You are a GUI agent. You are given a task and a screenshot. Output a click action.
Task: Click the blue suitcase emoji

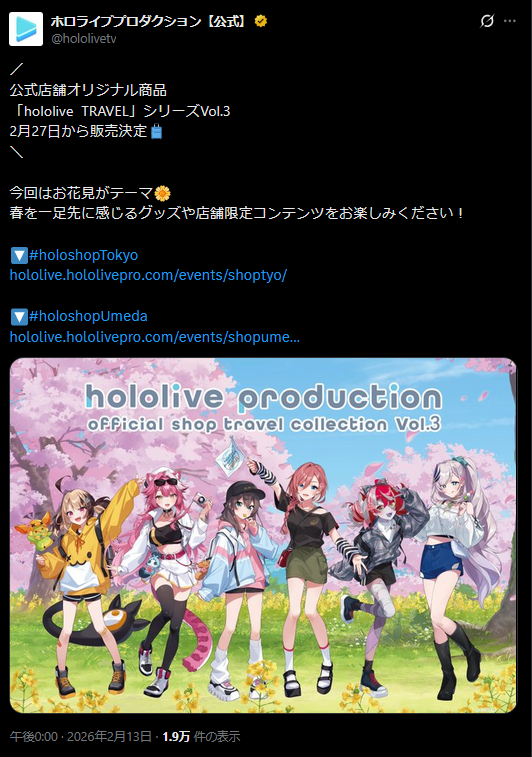point(156,131)
